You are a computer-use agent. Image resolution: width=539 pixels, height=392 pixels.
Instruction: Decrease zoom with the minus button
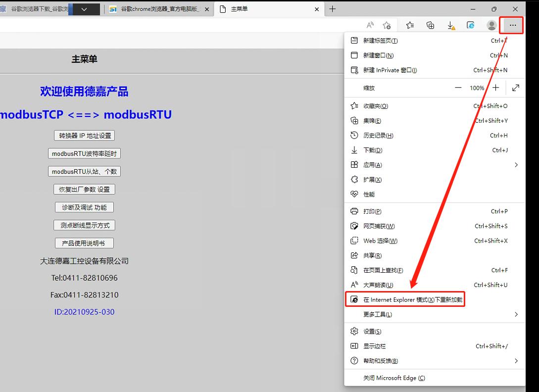click(458, 88)
